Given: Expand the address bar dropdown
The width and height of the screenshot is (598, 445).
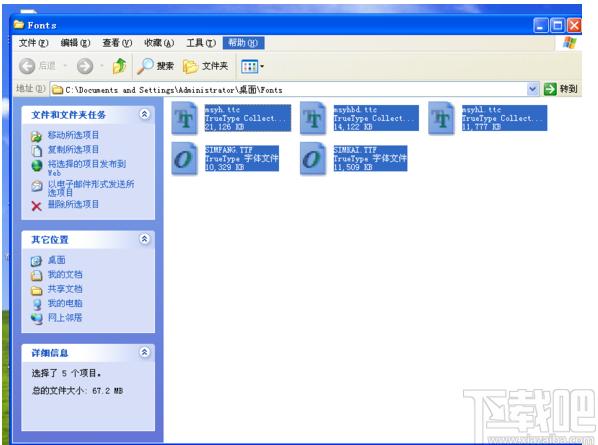Looking at the screenshot, I should pos(533,89).
